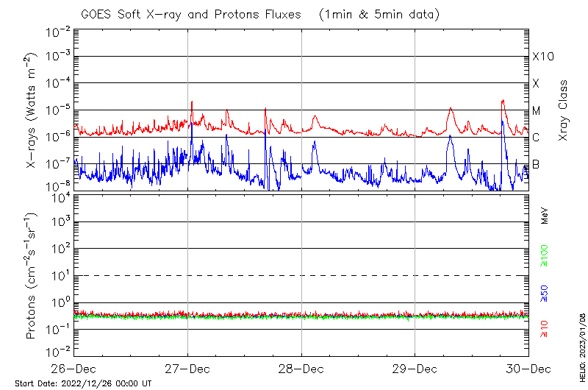Click the C flare class label

point(536,138)
